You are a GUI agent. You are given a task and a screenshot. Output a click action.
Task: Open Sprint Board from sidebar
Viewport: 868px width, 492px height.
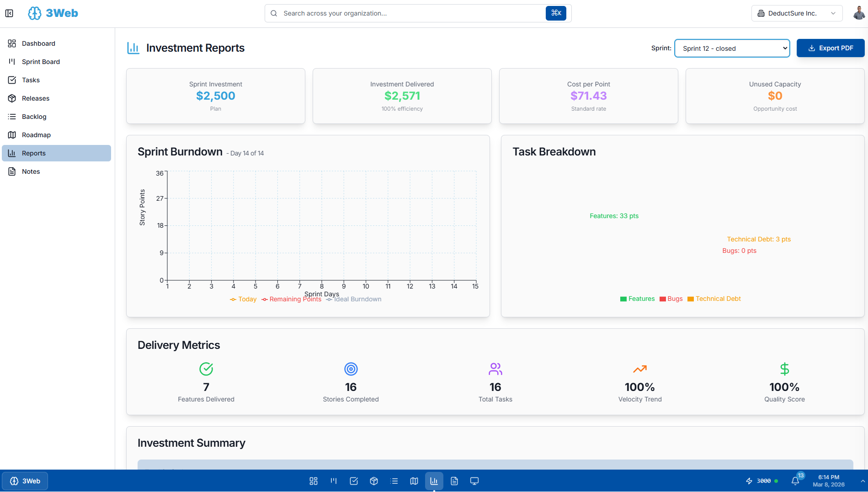click(41, 62)
